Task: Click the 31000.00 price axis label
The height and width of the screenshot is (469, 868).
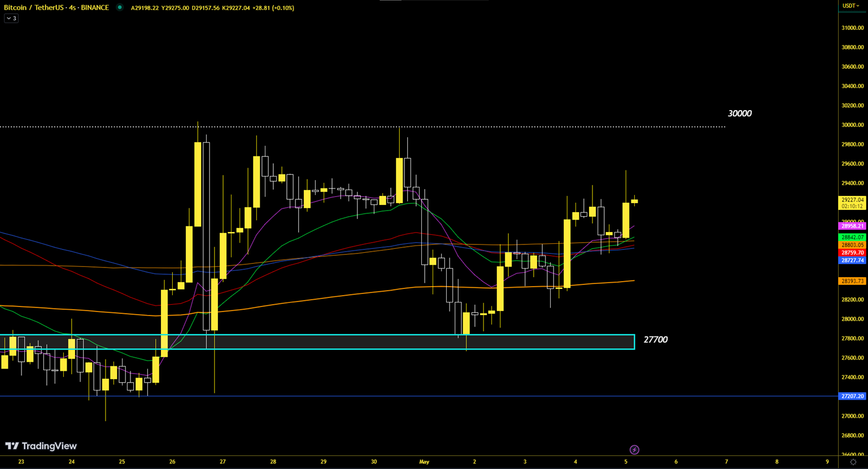Action: pos(852,28)
